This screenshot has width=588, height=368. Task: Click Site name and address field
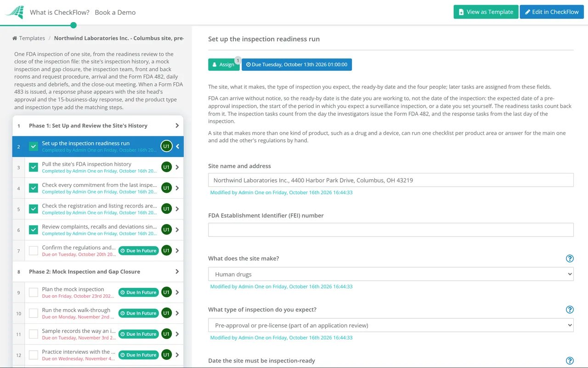(391, 180)
